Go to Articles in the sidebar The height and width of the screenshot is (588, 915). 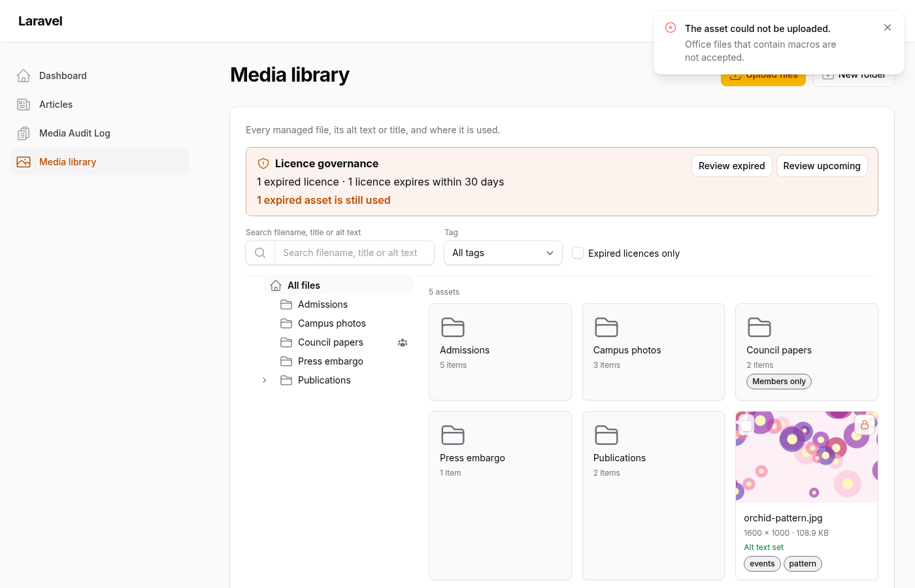point(99,105)
